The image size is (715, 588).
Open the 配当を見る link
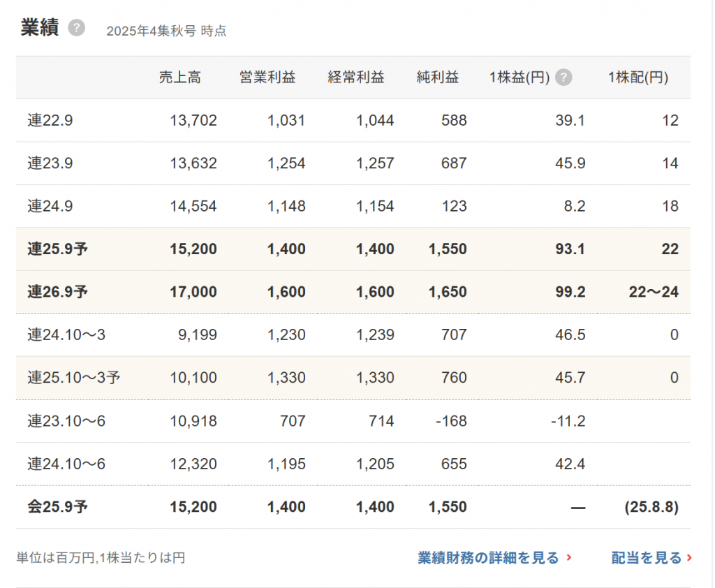click(x=647, y=557)
